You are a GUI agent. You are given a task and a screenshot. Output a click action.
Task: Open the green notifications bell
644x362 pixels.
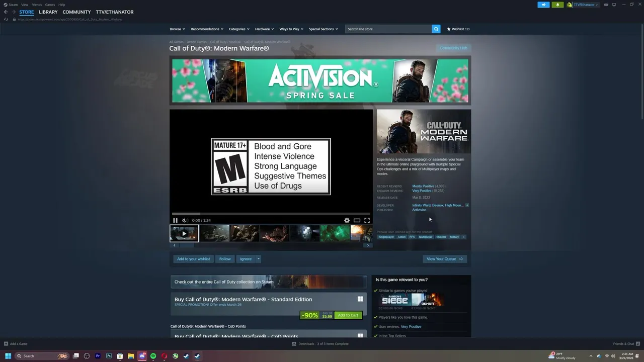pos(557,5)
